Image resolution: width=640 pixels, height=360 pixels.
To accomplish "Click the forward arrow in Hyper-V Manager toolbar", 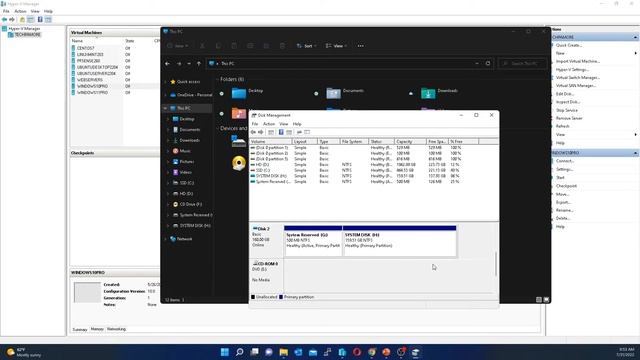I will point(12,20).
